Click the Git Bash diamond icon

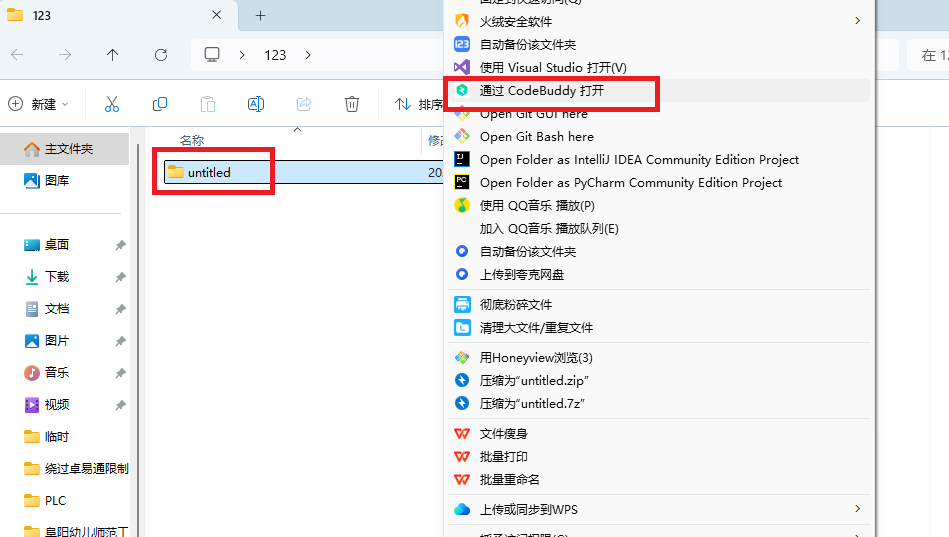pyautogui.click(x=462, y=136)
